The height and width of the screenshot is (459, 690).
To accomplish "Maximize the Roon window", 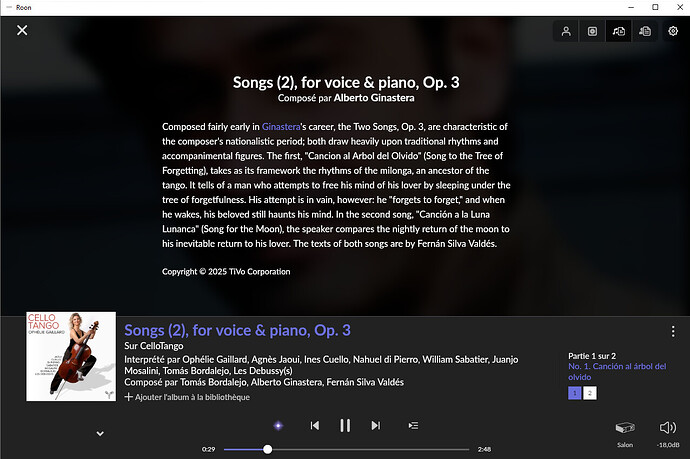I will (655, 7).
